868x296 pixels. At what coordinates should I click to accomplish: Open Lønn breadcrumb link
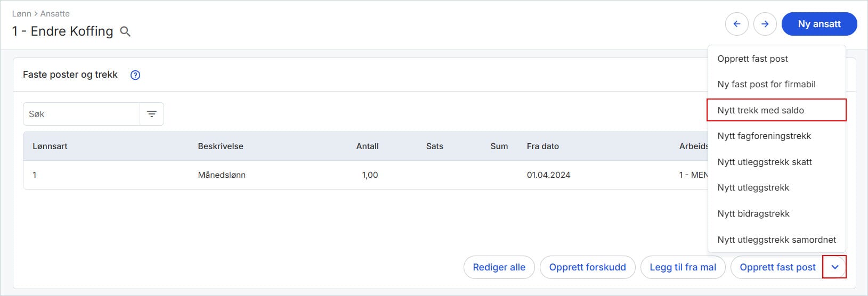(x=21, y=14)
